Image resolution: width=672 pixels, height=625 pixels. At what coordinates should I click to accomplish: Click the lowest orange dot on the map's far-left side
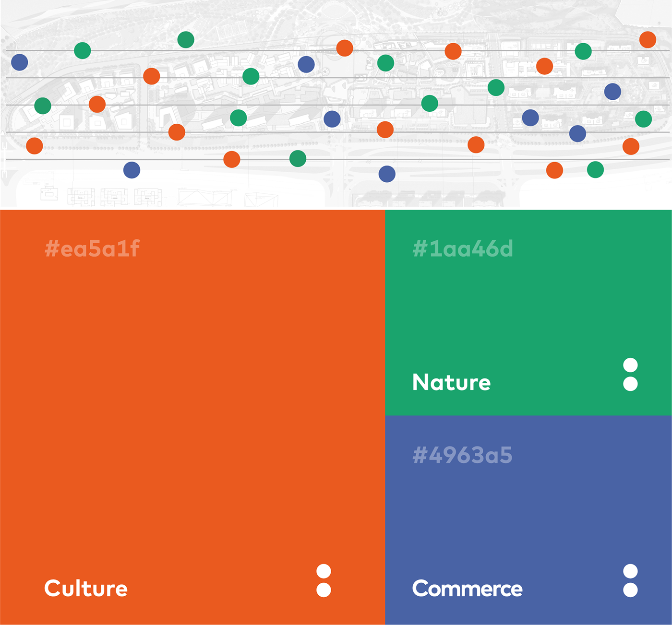click(x=35, y=145)
